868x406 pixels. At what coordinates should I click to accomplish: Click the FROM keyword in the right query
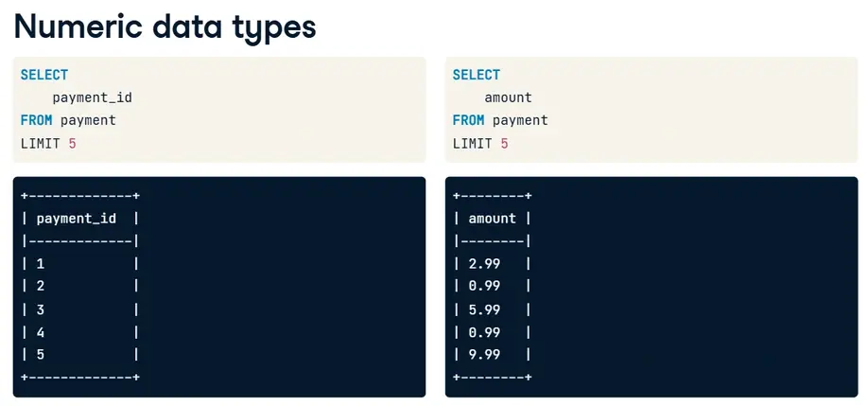coord(468,120)
